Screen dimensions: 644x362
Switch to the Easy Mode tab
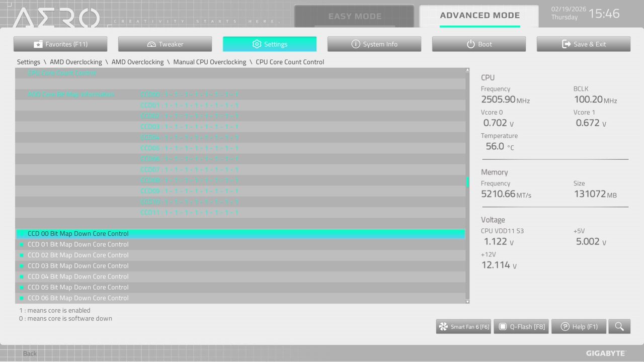tap(354, 16)
